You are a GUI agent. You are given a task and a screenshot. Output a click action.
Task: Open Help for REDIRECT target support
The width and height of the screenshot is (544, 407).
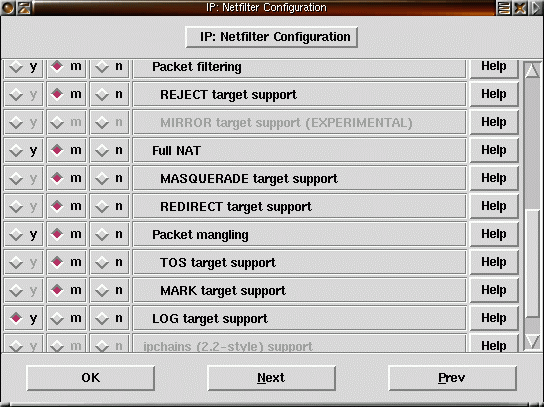(x=494, y=206)
